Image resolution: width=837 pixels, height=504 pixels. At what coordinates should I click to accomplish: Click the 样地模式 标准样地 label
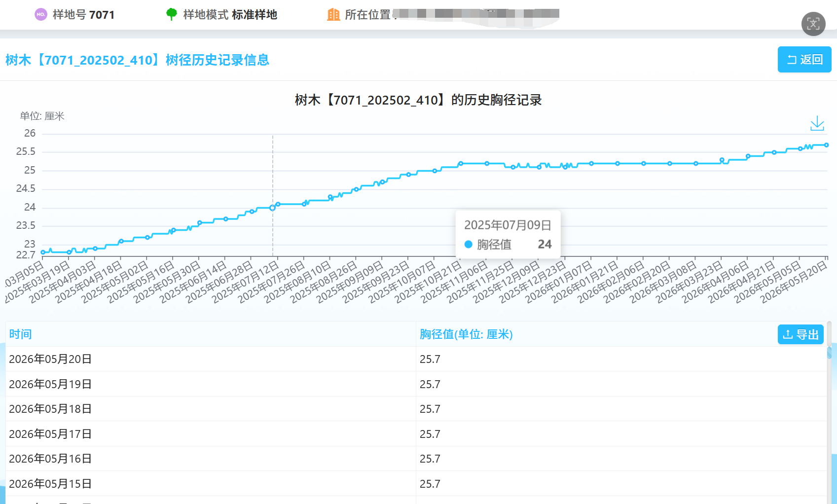click(x=230, y=15)
